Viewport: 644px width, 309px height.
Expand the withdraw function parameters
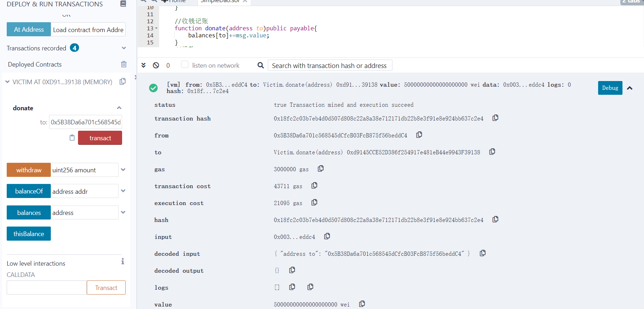tap(123, 170)
